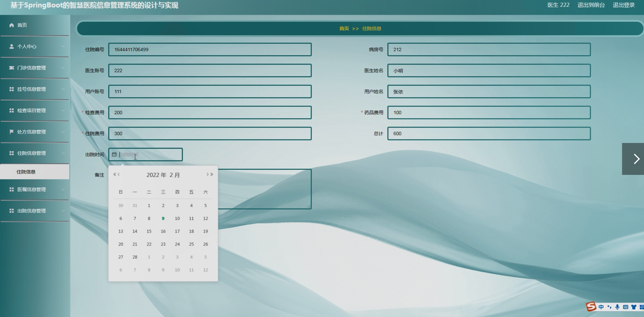The height and width of the screenshot is (317, 644).
Task: Click 退出登录 in the header
Action: click(x=623, y=5)
